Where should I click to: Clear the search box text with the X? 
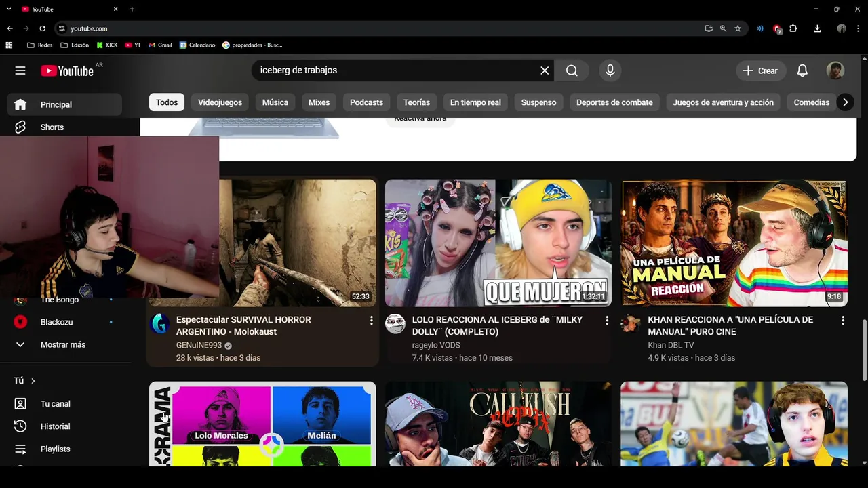pyautogui.click(x=545, y=70)
